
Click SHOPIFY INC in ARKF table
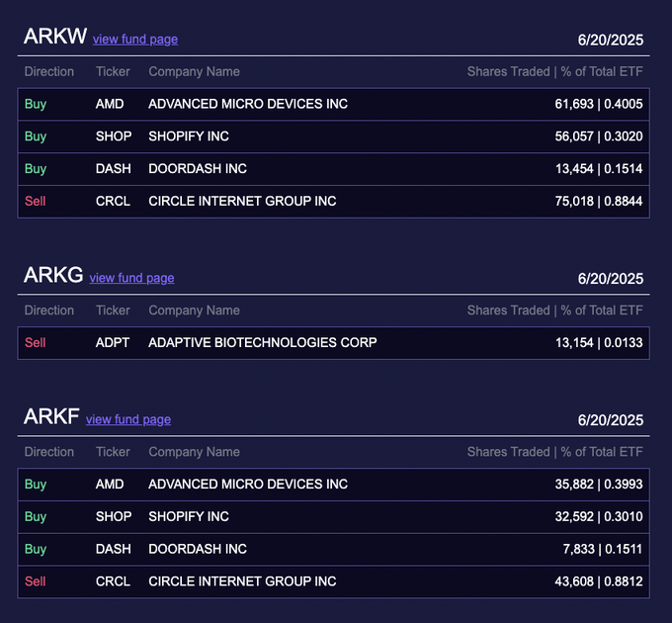pos(189,516)
